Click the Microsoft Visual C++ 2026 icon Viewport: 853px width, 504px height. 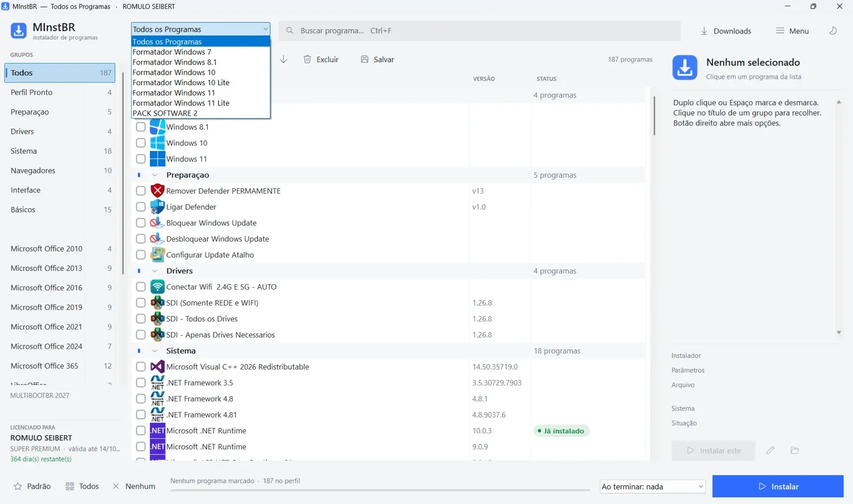pyautogui.click(x=157, y=366)
